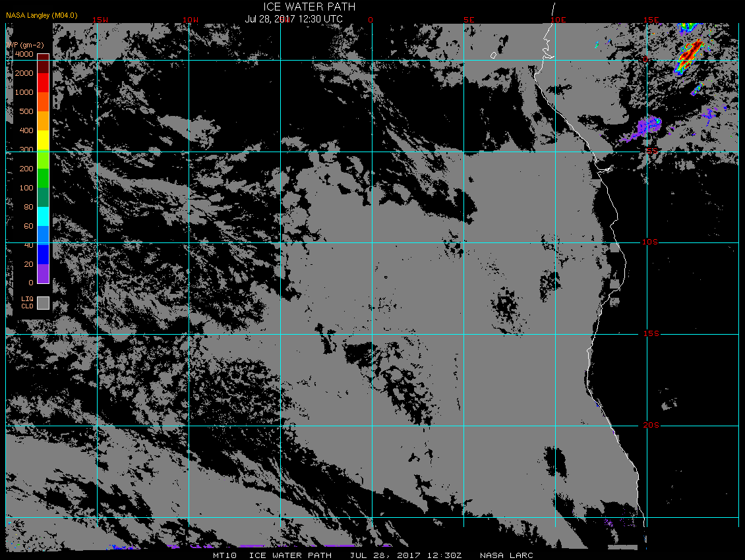Click the "20" colorbar value
This screenshot has height=560, width=745.
click(29, 264)
